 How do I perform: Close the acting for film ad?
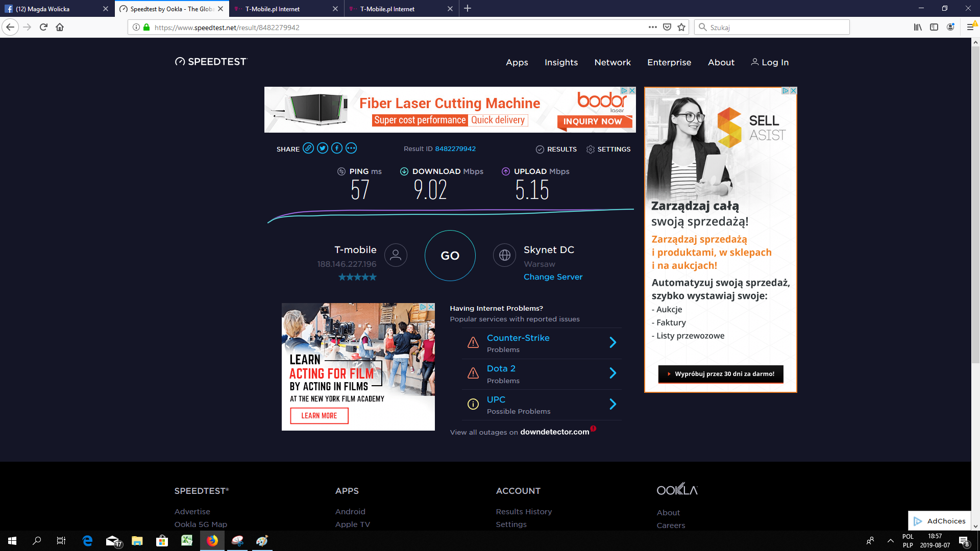[431, 307]
